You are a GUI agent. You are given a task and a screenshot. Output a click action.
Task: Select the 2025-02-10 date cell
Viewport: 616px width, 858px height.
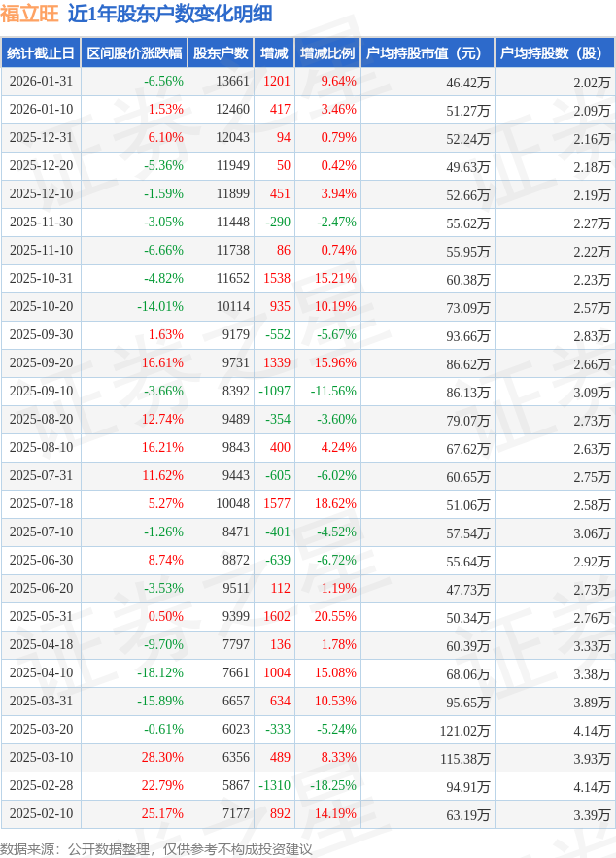click(41, 814)
